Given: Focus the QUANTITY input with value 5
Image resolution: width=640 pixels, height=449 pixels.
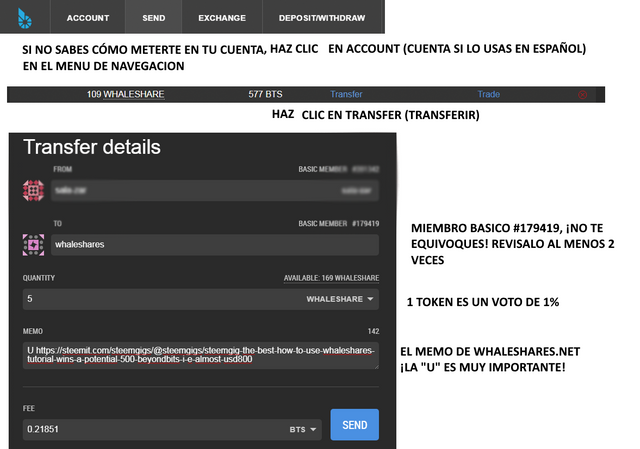Looking at the screenshot, I should (161, 299).
